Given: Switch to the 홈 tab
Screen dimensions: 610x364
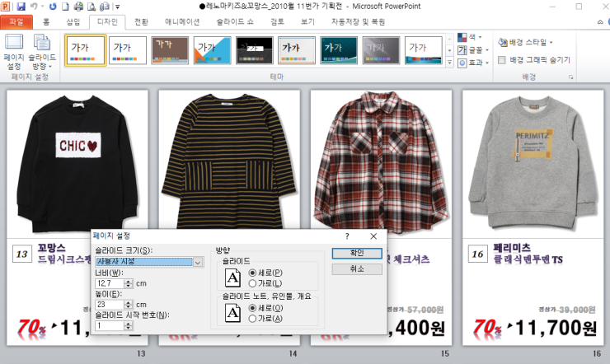Looking at the screenshot, I should (x=46, y=21).
